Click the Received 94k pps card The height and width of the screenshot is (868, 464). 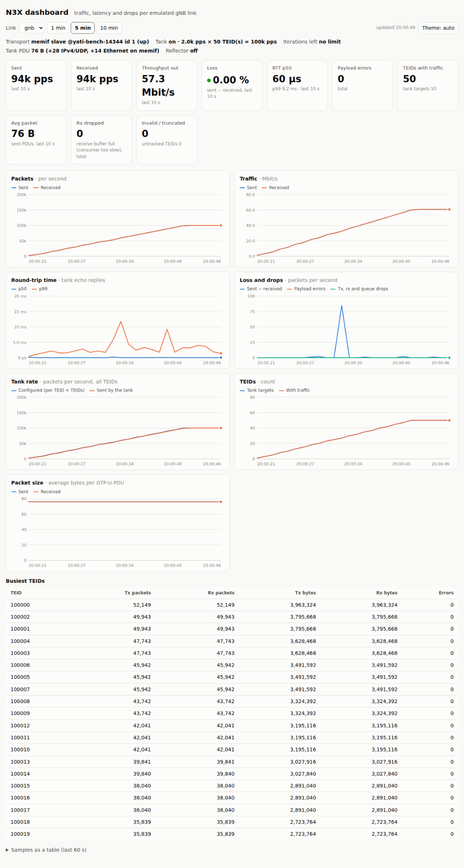point(101,86)
